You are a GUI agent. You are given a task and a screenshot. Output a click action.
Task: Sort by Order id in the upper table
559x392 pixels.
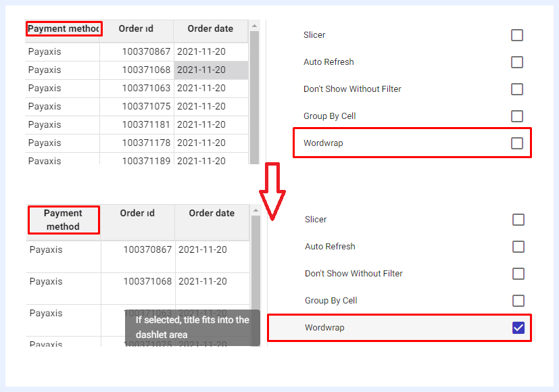pos(136,28)
